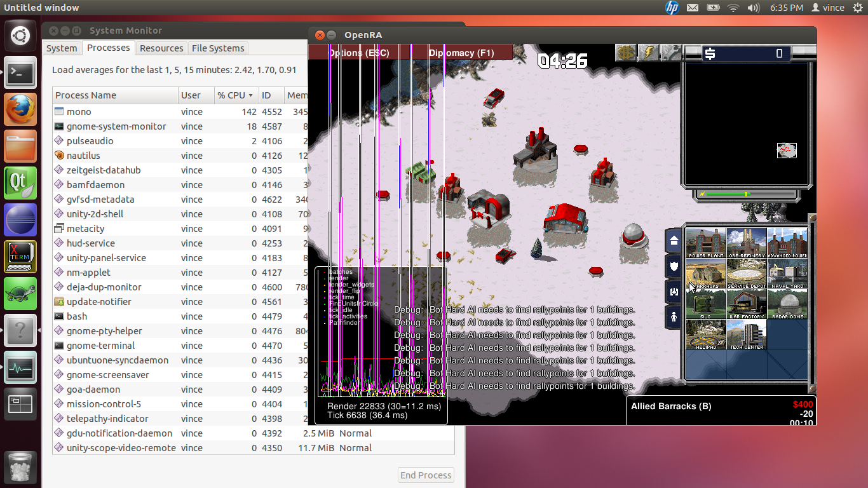Switch to the System tab
This screenshot has width=868, height=488.
click(62, 48)
